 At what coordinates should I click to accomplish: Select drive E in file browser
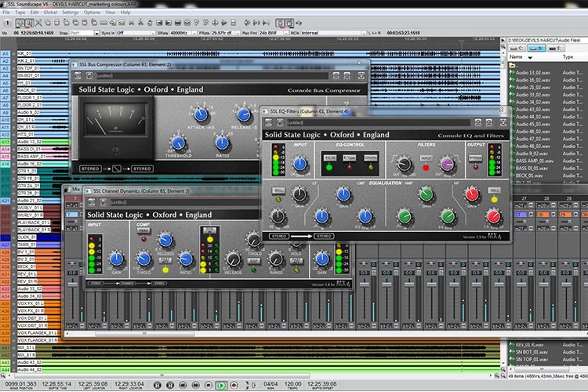click(x=555, y=48)
